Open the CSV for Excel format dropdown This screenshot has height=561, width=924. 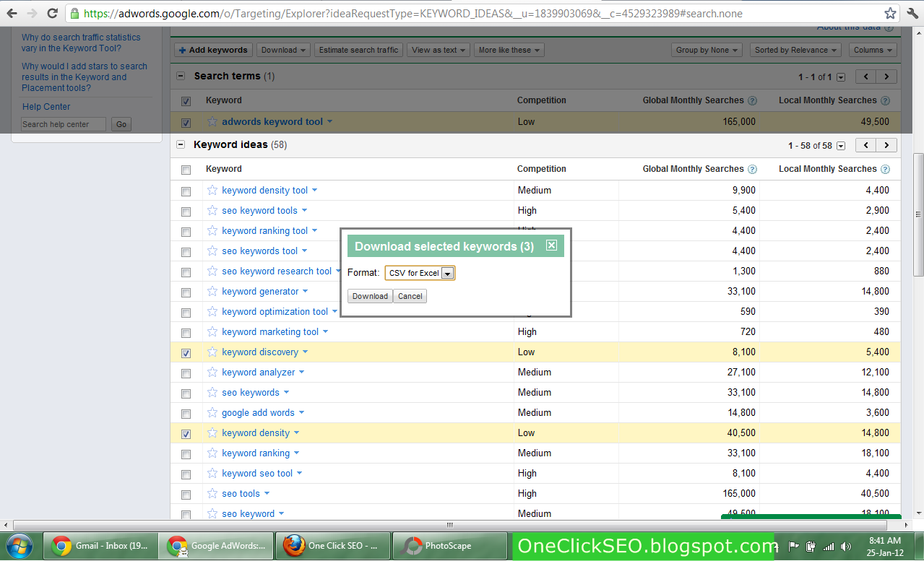[449, 273]
